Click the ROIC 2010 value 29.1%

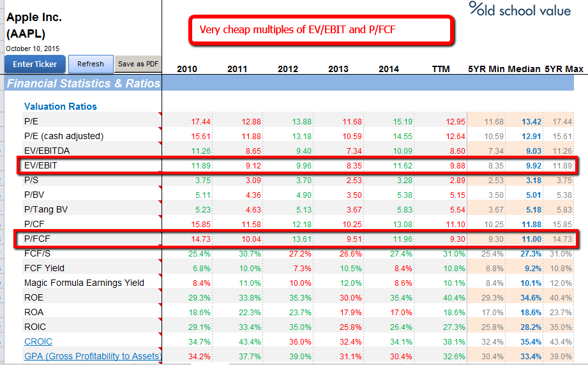coord(199,327)
